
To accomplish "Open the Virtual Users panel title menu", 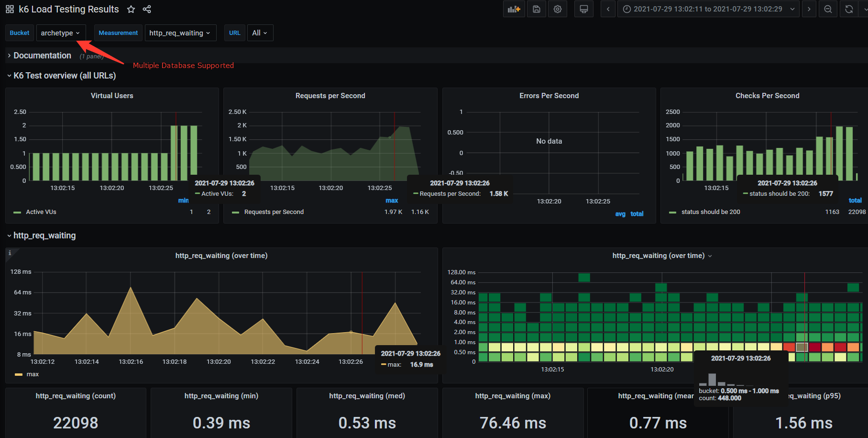I will (x=112, y=96).
